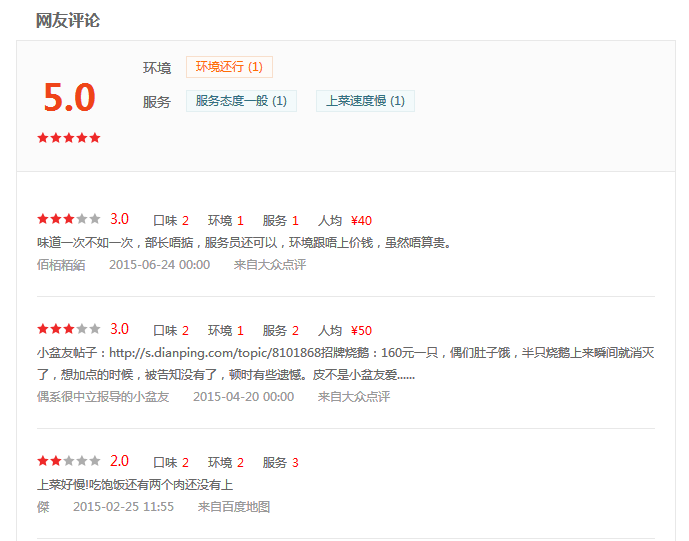Click the five red stars under 5.0

[69, 138]
